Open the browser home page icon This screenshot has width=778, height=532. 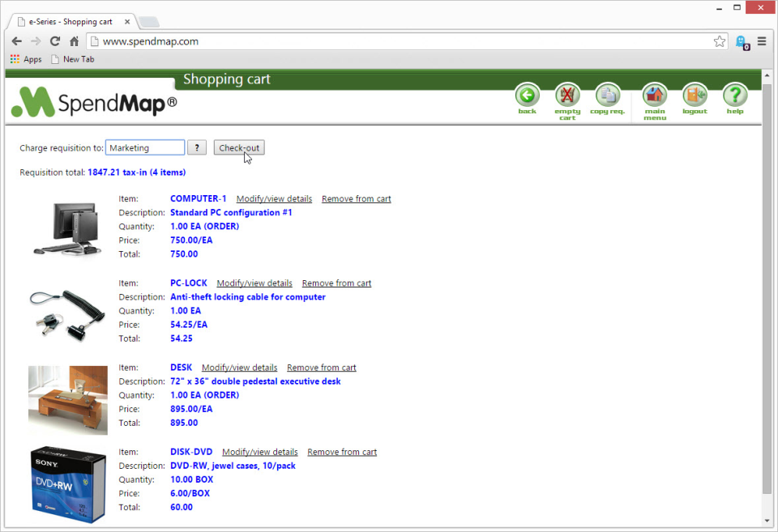73,40
